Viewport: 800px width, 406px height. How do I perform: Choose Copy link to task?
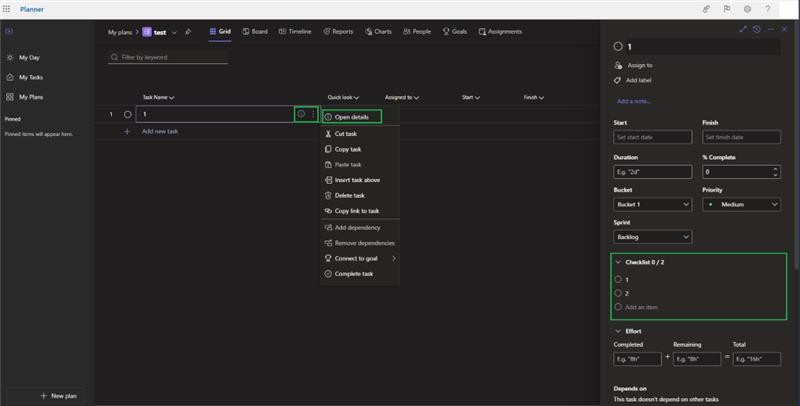360,211
